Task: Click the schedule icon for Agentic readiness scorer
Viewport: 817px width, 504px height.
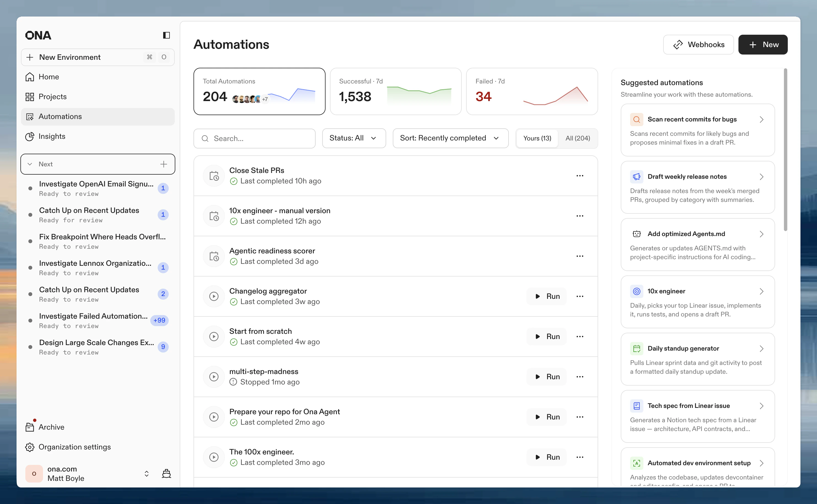Action: 214,256
